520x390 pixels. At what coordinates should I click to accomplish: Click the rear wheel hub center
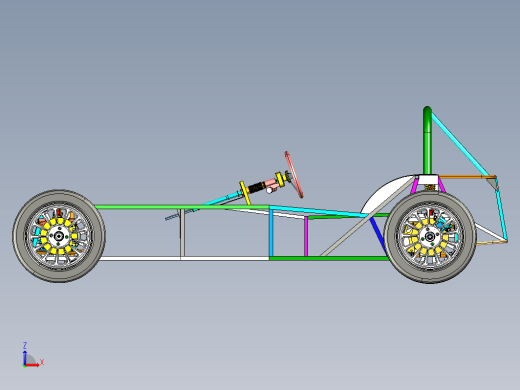click(x=430, y=237)
